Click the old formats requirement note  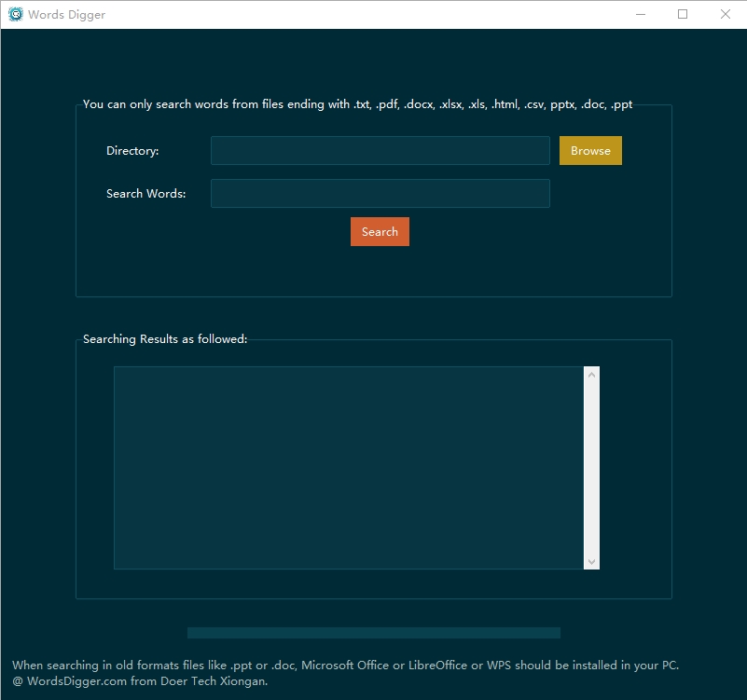pos(345,666)
